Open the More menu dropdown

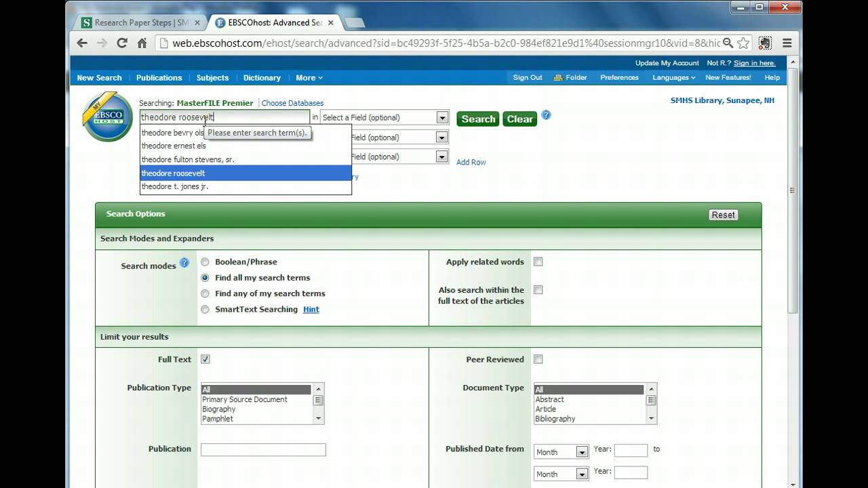(x=309, y=78)
